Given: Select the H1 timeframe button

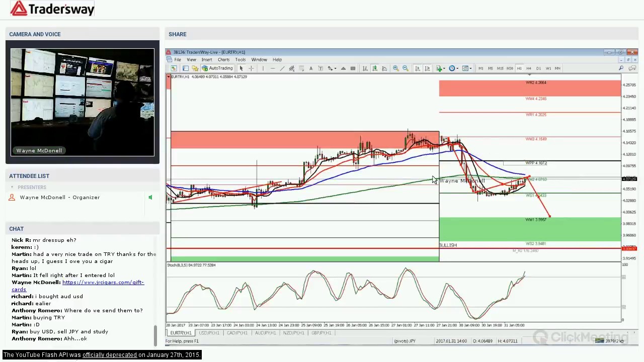Looking at the screenshot, I should 519,68.
